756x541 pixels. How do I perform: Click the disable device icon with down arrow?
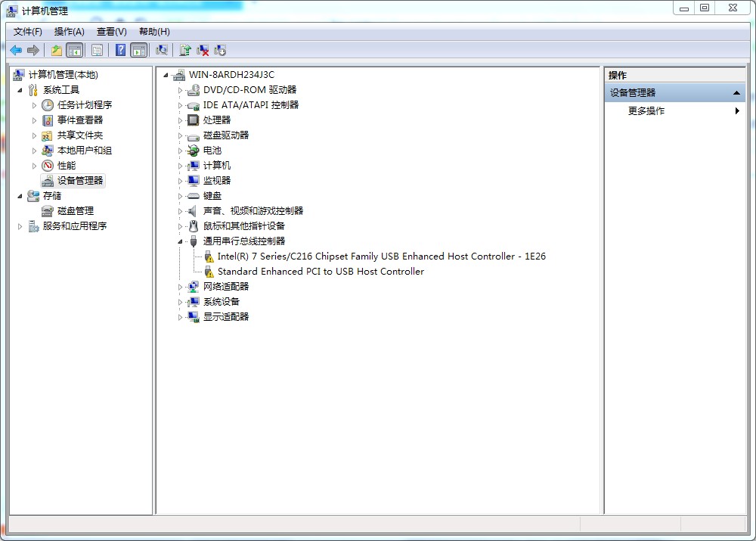[x=220, y=51]
